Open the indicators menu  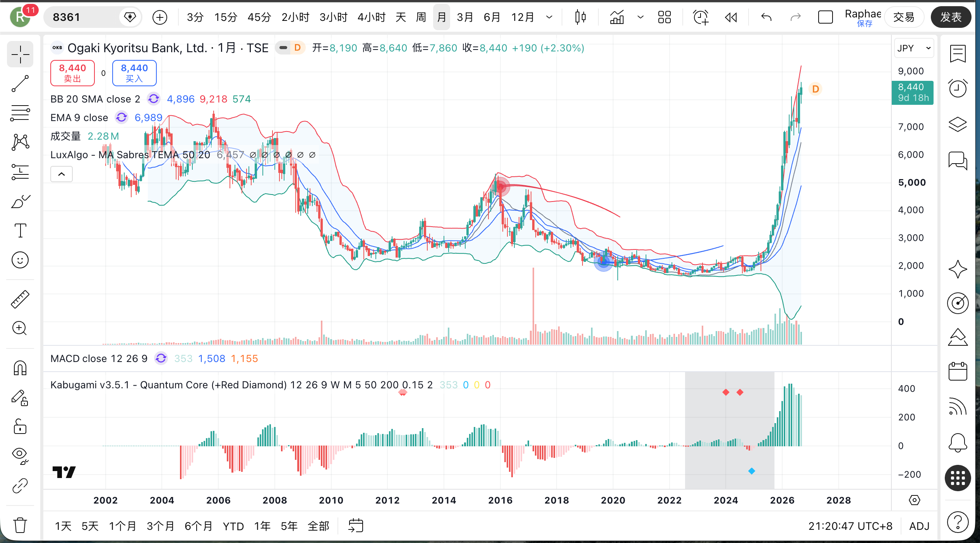point(617,17)
